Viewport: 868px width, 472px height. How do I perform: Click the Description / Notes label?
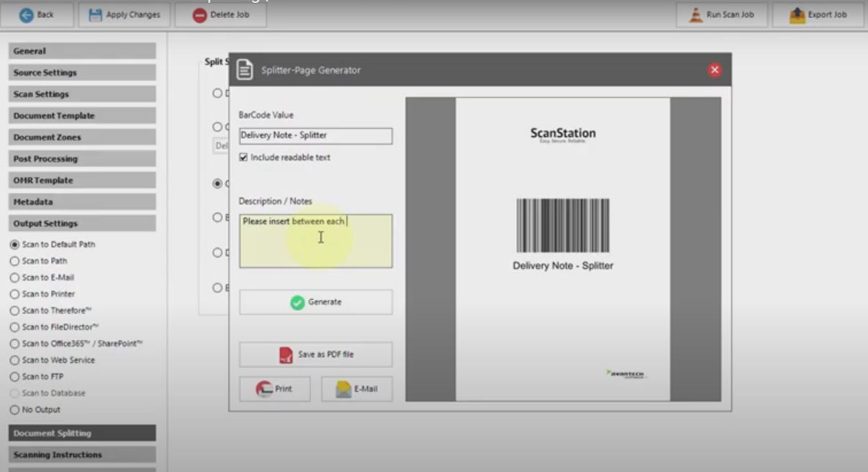(x=276, y=201)
